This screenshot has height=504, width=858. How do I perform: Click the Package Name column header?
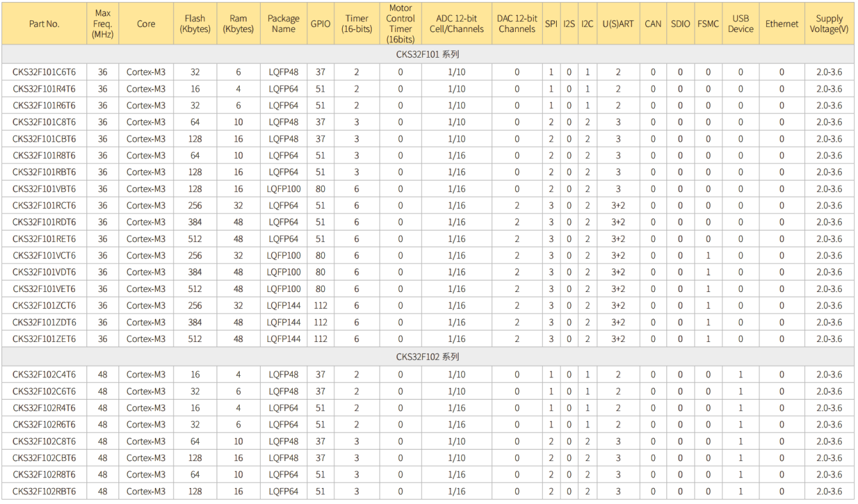[x=283, y=24]
